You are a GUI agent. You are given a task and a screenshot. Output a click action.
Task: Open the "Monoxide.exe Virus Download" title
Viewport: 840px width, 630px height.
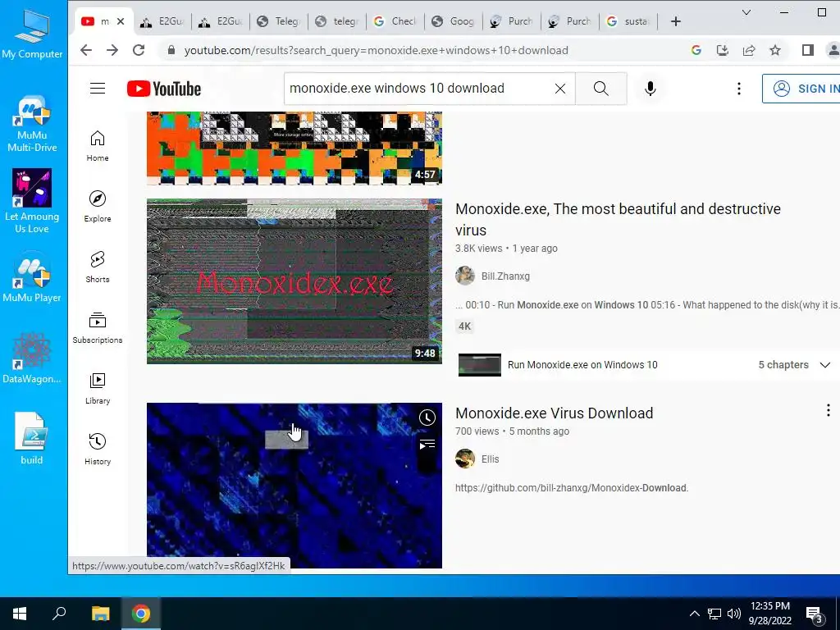coord(554,413)
